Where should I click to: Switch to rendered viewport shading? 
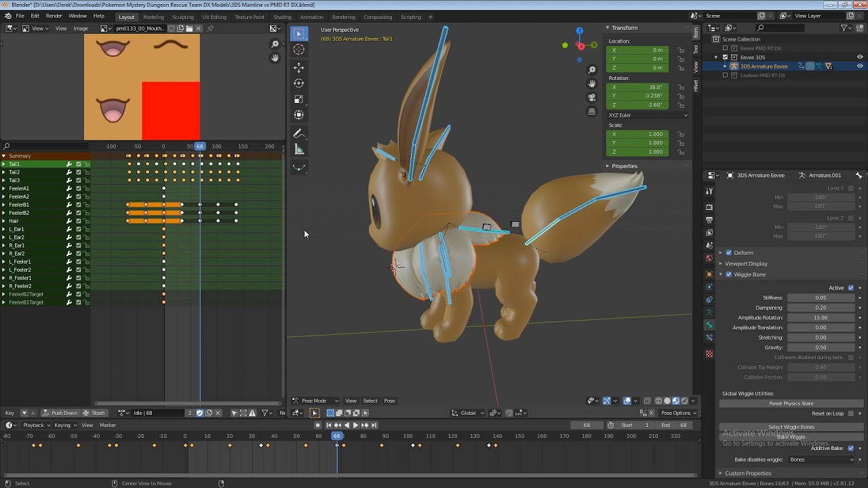(x=684, y=401)
